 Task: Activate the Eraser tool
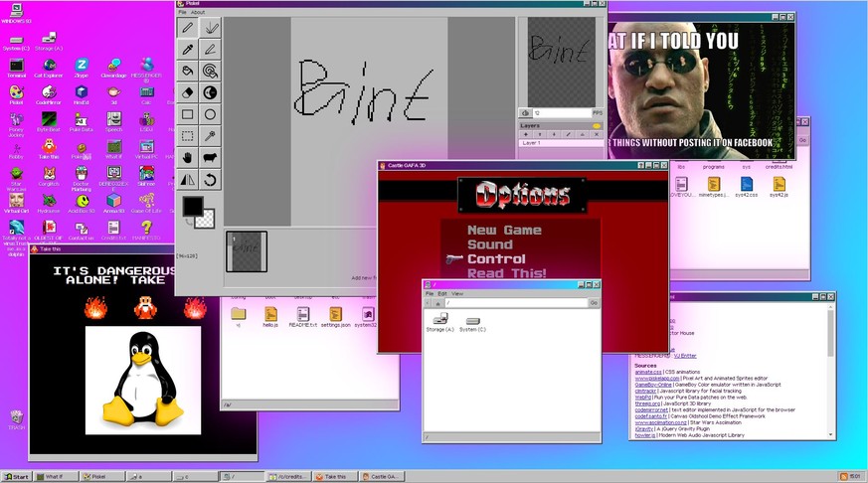tap(188, 92)
